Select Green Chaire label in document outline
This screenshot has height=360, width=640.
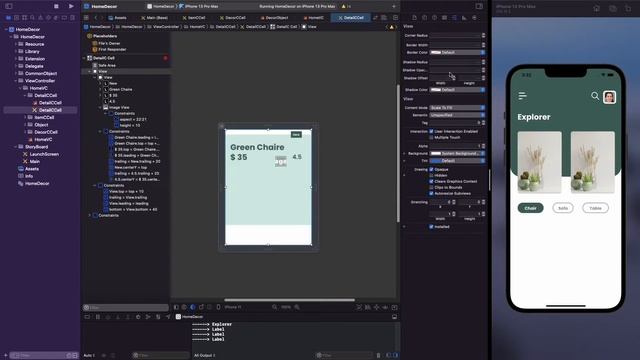tap(120, 89)
